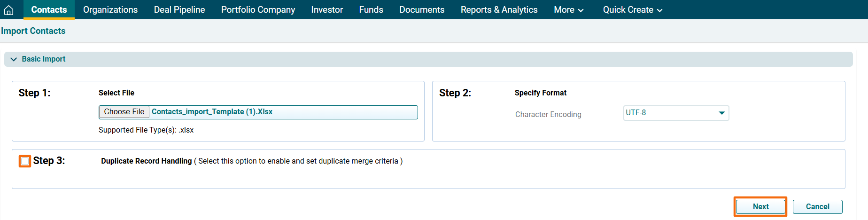Collapse the Basic Import section chevron

[x=14, y=59]
